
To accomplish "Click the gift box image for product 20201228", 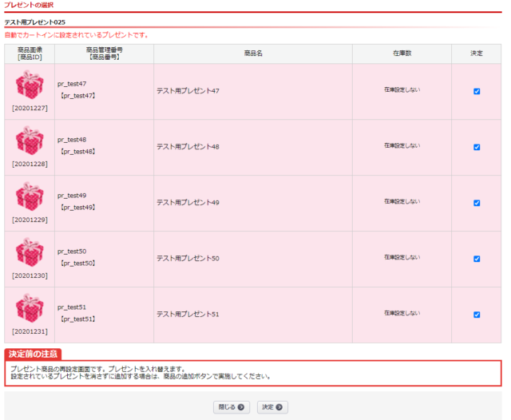I will [30, 141].
